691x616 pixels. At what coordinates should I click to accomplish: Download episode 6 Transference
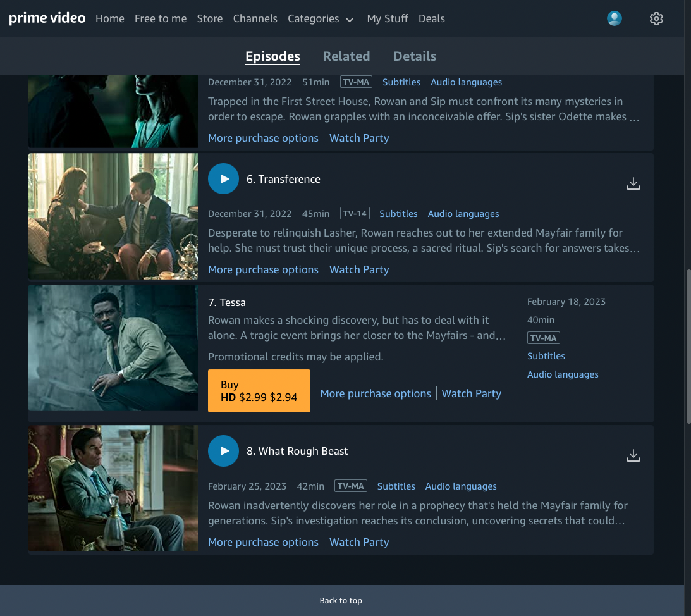(633, 183)
